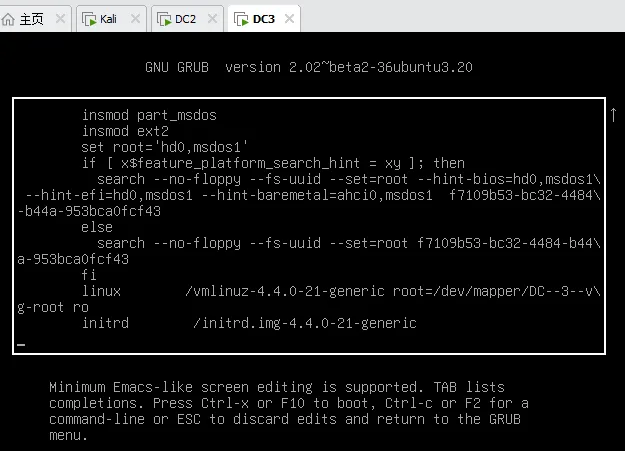The image size is (625, 451).
Task: Click the running VM icon on DC2 tab
Action: pyautogui.click(x=164, y=19)
